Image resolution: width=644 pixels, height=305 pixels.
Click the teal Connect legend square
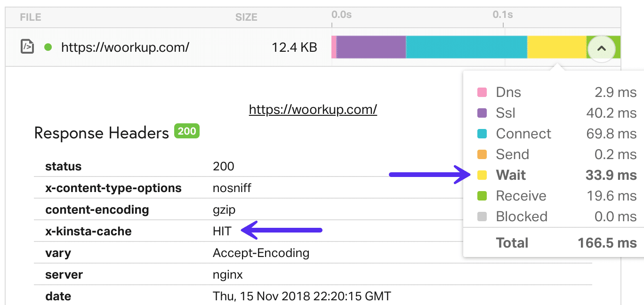click(481, 134)
